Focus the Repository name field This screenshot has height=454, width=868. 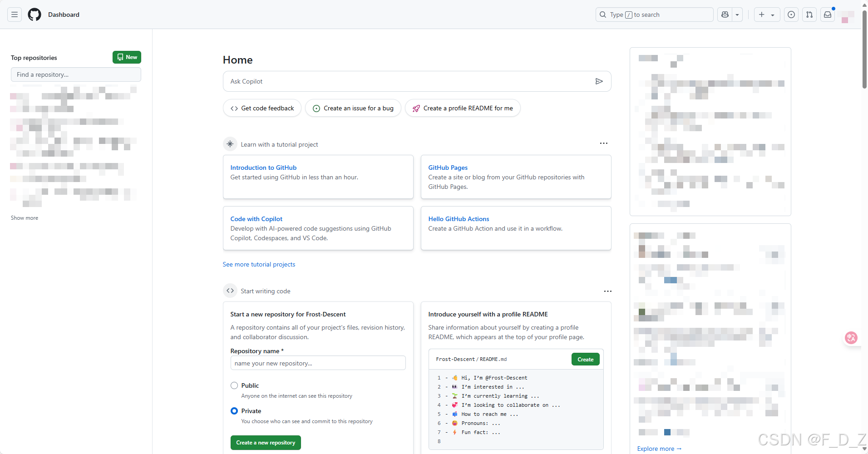(318, 363)
